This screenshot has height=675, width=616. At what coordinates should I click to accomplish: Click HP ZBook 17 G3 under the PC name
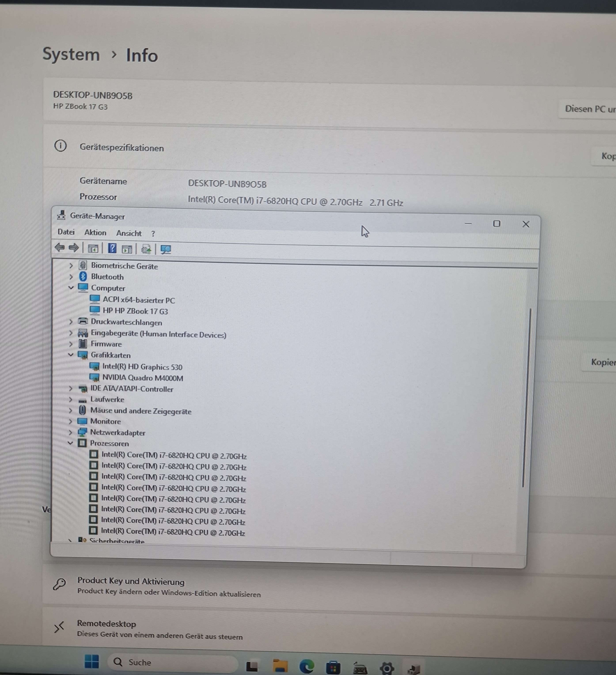(80, 106)
